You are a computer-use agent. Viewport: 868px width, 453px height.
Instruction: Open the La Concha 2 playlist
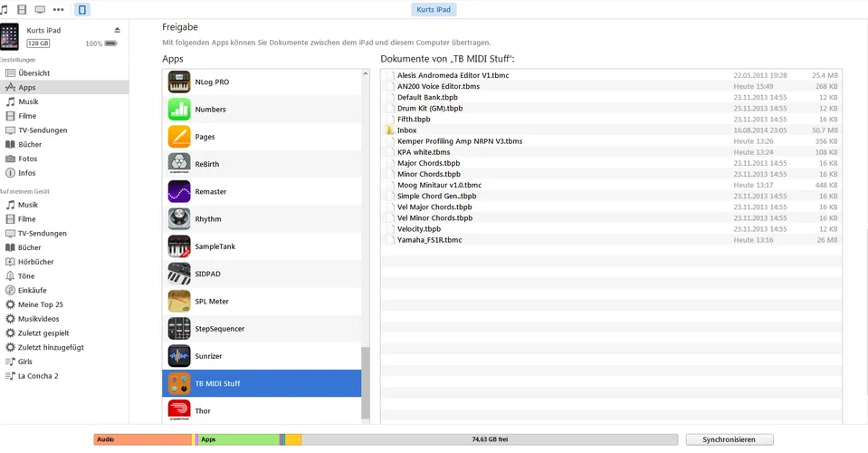tap(64, 376)
